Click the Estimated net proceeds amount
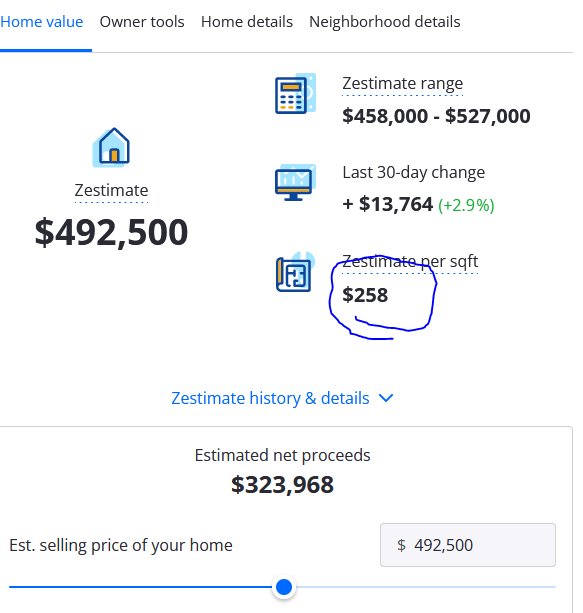Screen dimensions: 583x613 click(282, 485)
